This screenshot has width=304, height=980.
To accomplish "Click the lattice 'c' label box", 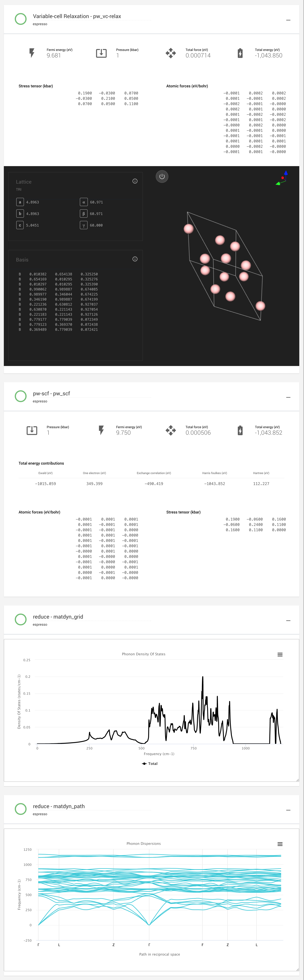I will [20, 225].
